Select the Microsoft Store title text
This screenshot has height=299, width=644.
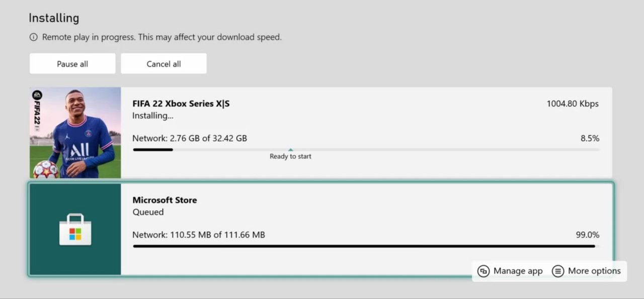165,200
